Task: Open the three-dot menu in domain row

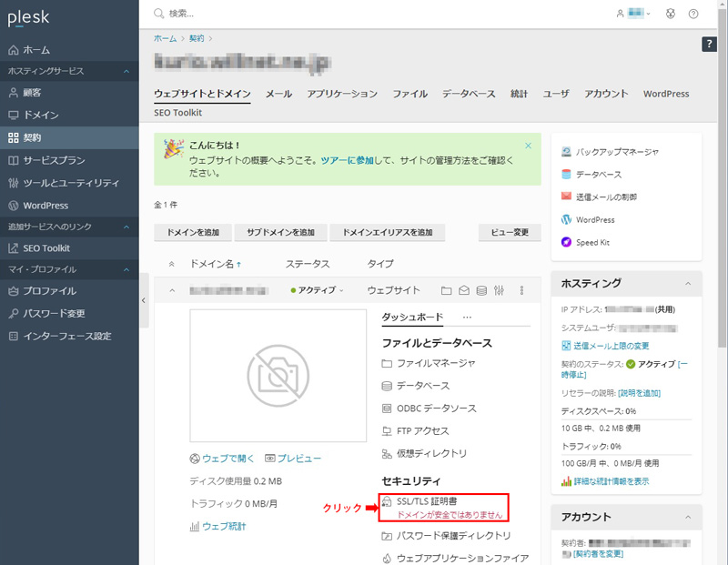Action: (521, 290)
